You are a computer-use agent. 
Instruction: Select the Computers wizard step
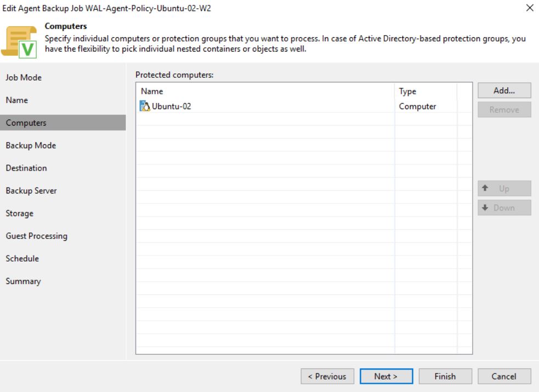point(63,123)
